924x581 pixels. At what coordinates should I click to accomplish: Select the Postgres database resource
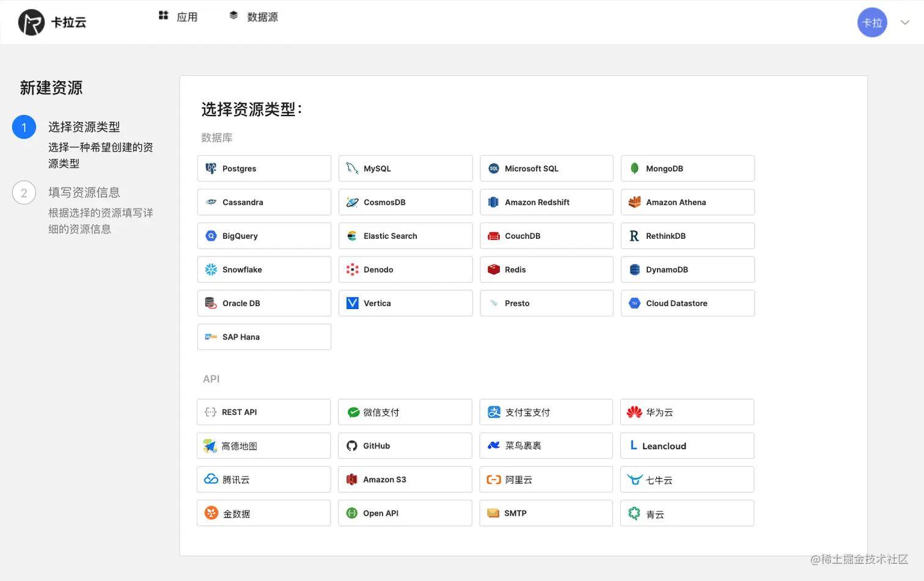click(x=264, y=168)
